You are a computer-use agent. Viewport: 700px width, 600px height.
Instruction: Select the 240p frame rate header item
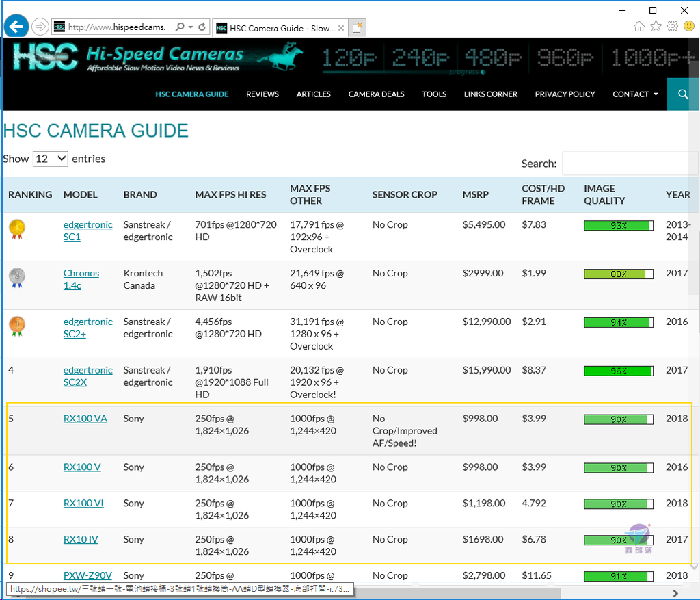420,58
